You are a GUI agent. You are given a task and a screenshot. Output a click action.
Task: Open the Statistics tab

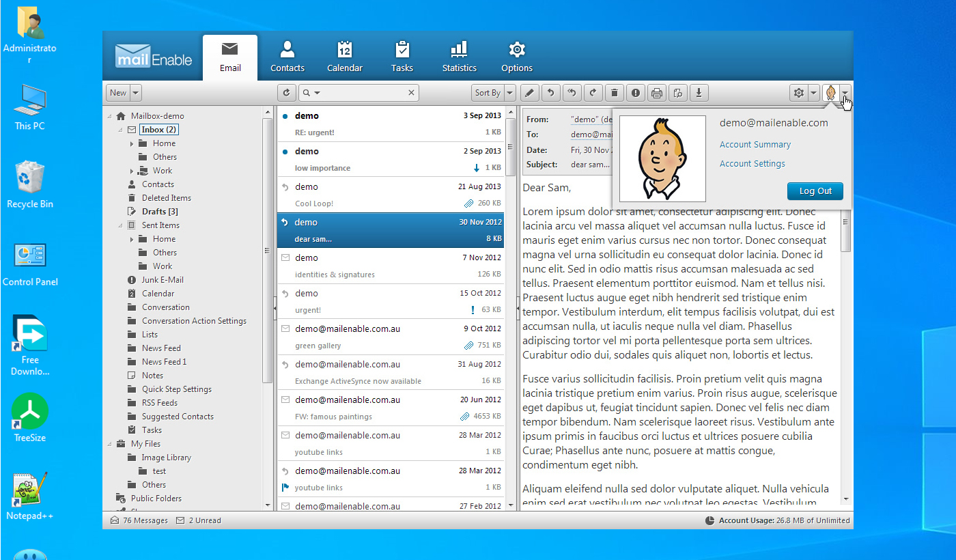459,57
